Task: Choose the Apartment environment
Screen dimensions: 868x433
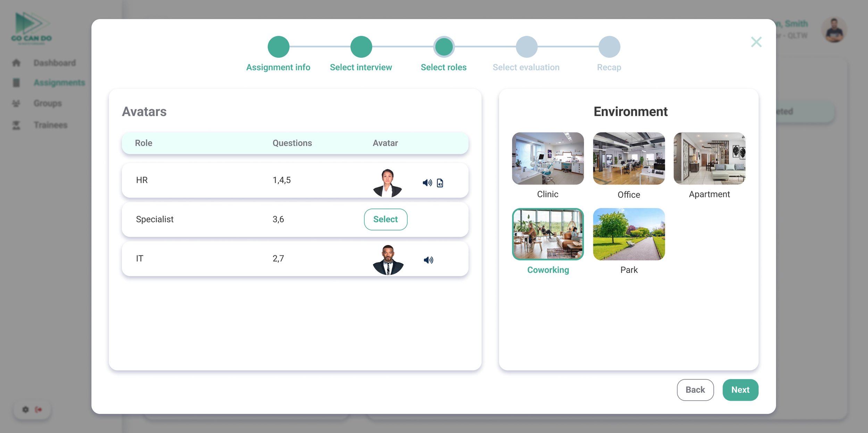Action: 709,158
